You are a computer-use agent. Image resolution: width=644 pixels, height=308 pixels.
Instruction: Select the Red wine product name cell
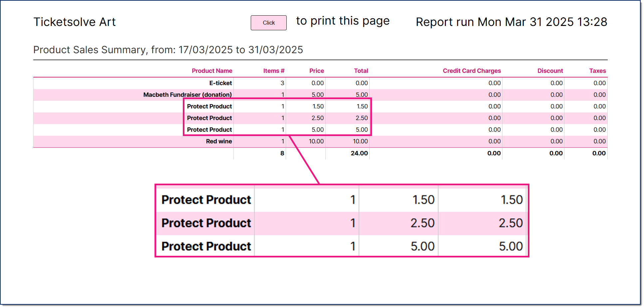pos(219,141)
